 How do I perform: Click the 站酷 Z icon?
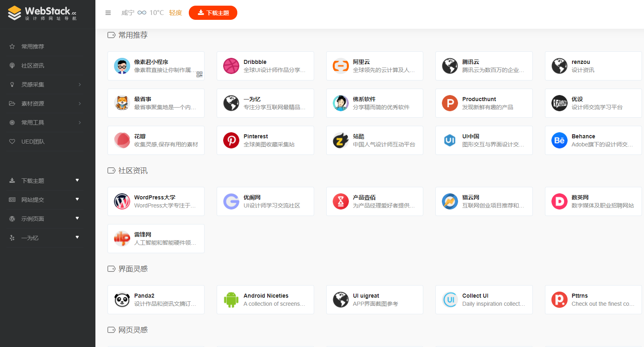pyautogui.click(x=341, y=140)
